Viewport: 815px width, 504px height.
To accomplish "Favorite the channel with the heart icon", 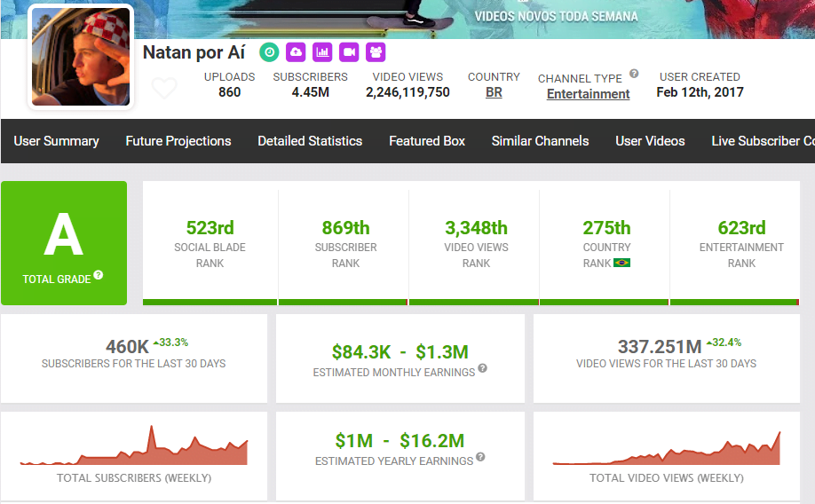I will coord(164,88).
